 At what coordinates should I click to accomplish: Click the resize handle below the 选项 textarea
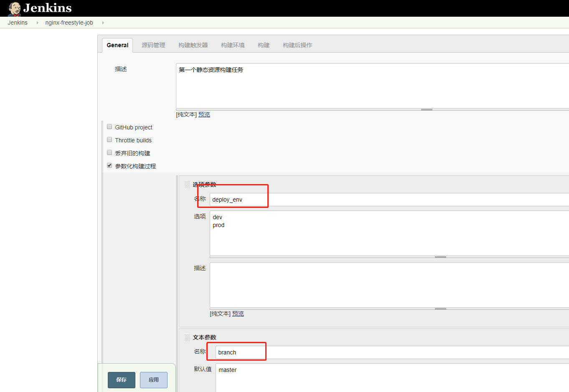click(440, 257)
